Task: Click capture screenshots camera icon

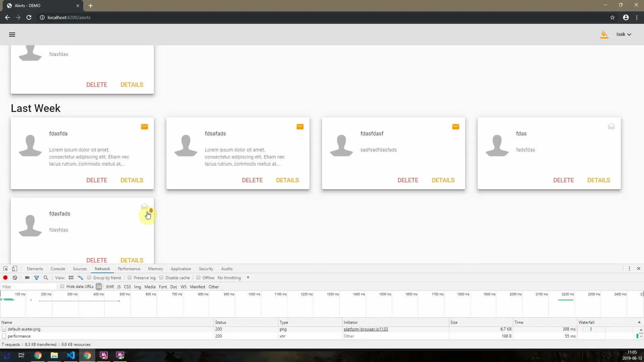Action: tap(27, 278)
